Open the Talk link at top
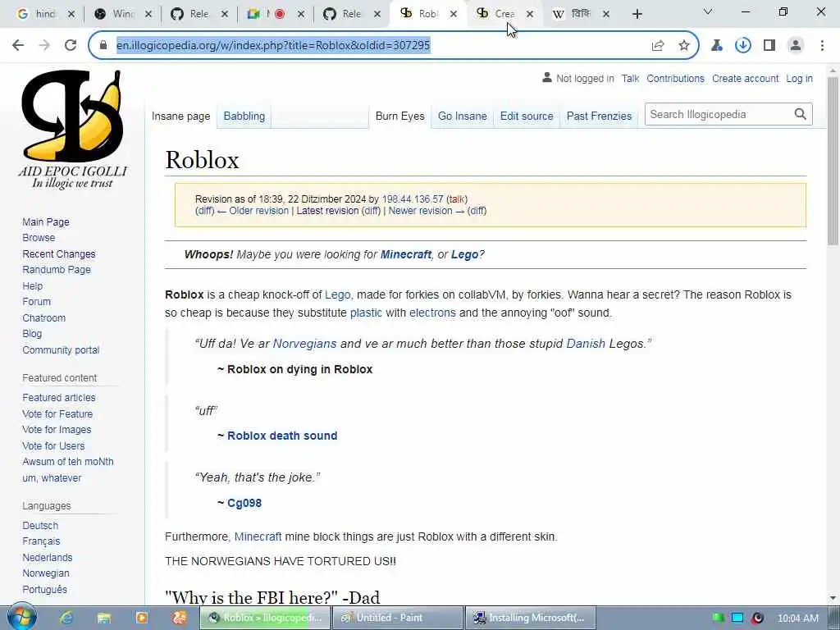Screen dimensions: 840x630 (630, 79)
